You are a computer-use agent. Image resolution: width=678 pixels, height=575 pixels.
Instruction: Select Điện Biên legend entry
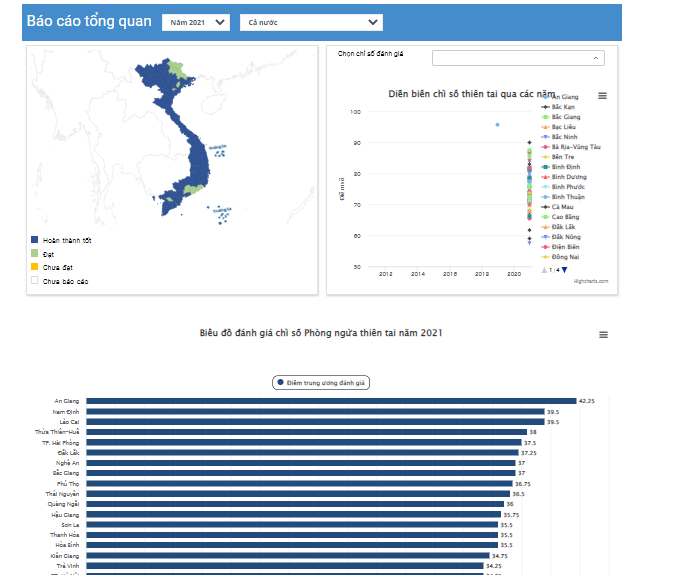(565, 247)
